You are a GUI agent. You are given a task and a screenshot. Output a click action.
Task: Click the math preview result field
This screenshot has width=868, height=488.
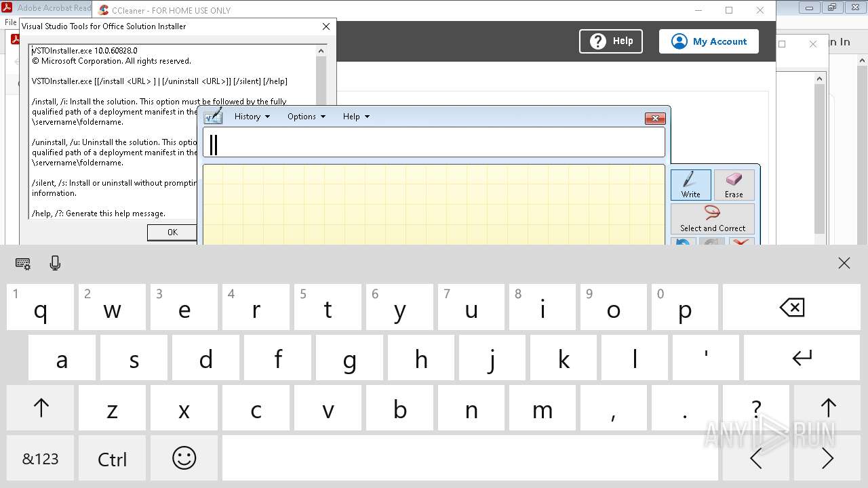434,143
